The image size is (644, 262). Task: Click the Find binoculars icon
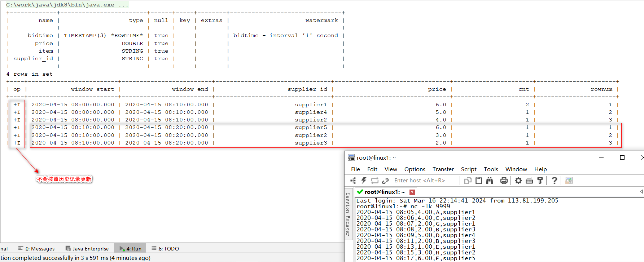point(489,181)
